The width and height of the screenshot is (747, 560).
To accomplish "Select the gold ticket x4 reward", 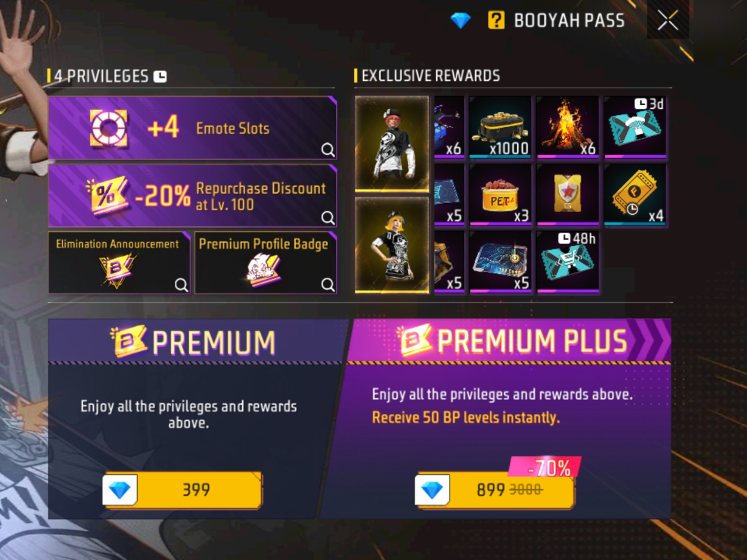I will [x=635, y=194].
